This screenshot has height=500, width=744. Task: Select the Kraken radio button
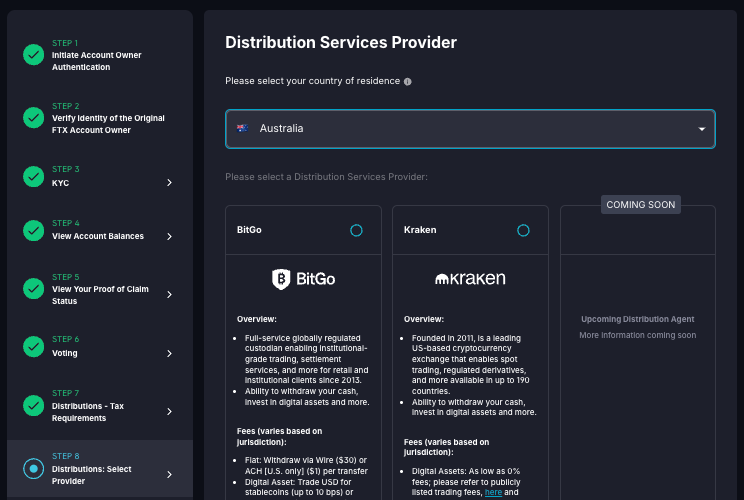click(x=523, y=231)
